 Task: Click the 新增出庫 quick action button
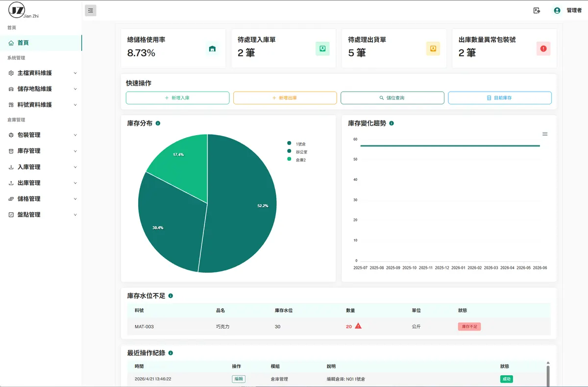click(x=285, y=98)
